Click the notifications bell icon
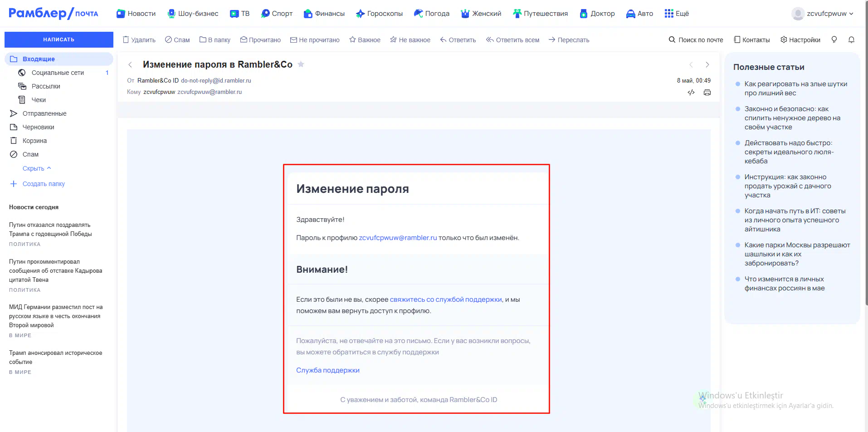 pos(851,40)
